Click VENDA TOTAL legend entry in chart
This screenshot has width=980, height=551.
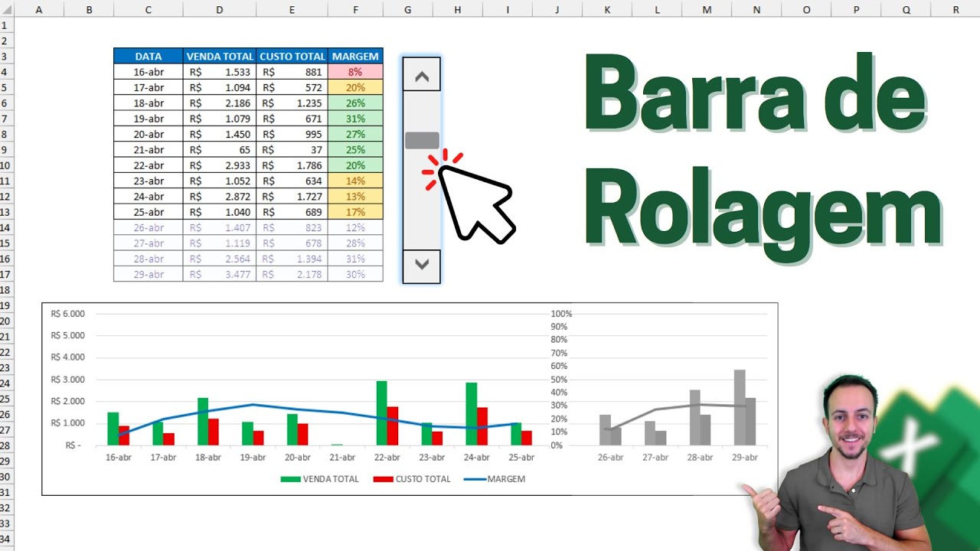click(320, 479)
